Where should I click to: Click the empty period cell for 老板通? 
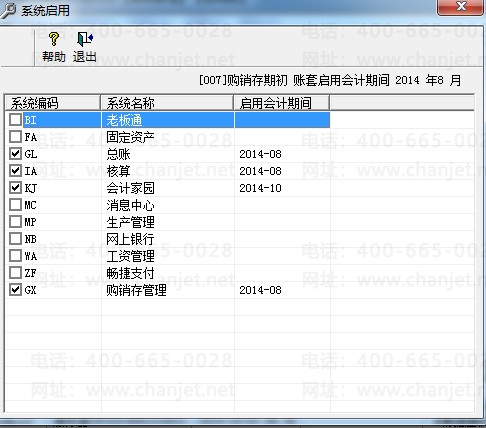click(282, 120)
